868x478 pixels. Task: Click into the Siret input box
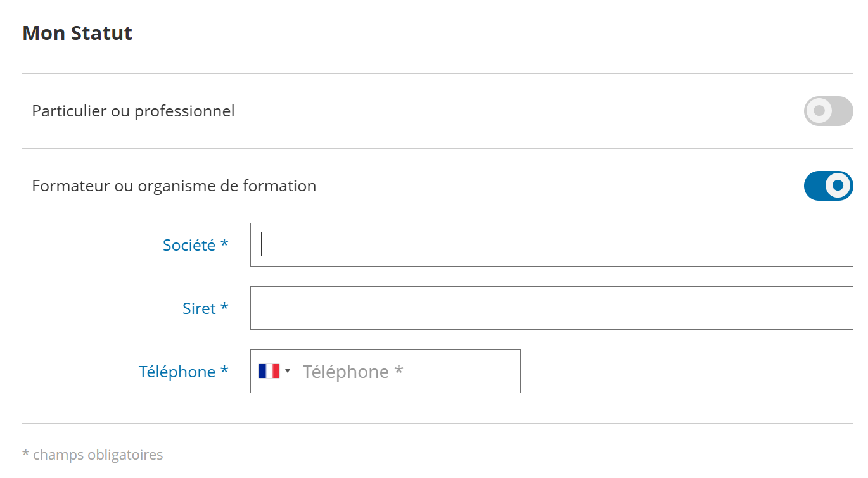(551, 308)
